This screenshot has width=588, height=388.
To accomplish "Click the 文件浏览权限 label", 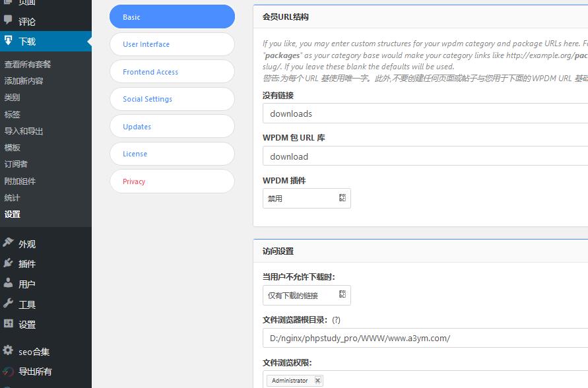I will [287, 362].
